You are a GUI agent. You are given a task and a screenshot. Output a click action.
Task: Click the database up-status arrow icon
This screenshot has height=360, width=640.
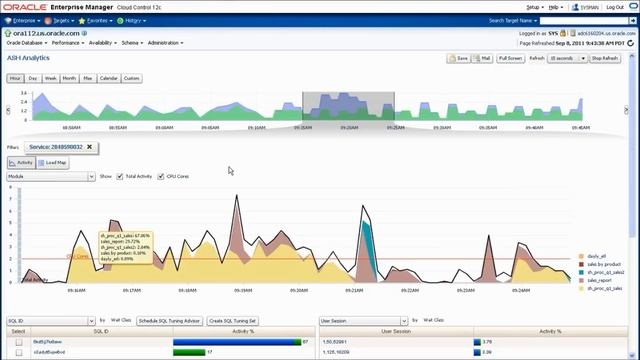pos(8,33)
